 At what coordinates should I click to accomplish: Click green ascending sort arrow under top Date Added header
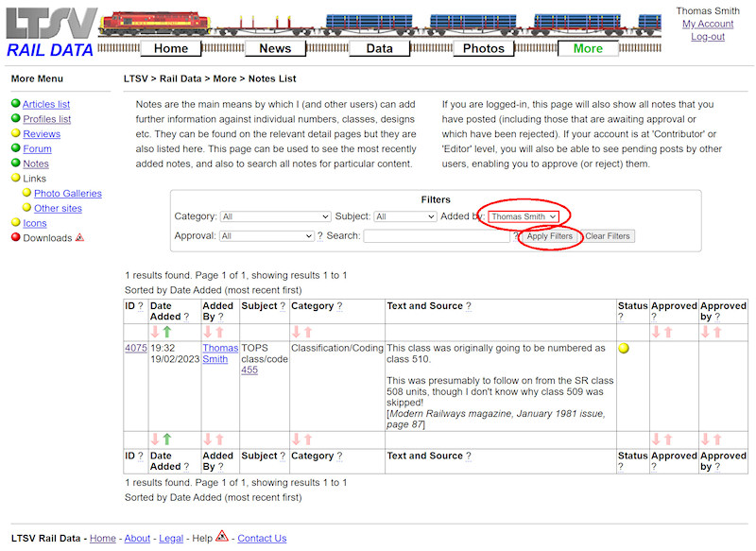click(x=167, y=332)
